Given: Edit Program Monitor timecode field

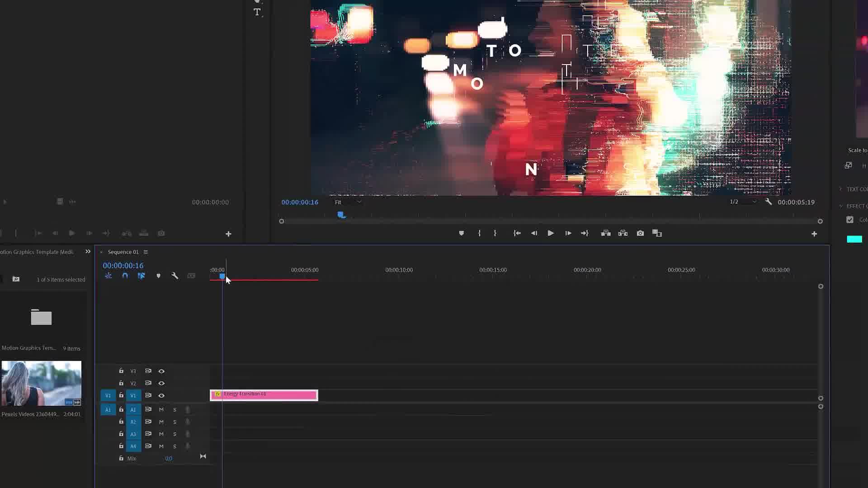Looking at the screenshot, I should 300,202.
